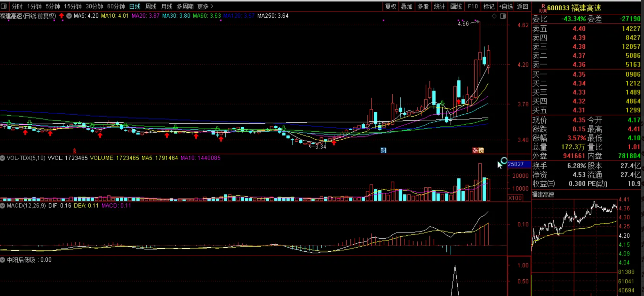This screenshot has width=644, height=296.
Task: Click the diamond icon above the chart
Action: point(494,16)
